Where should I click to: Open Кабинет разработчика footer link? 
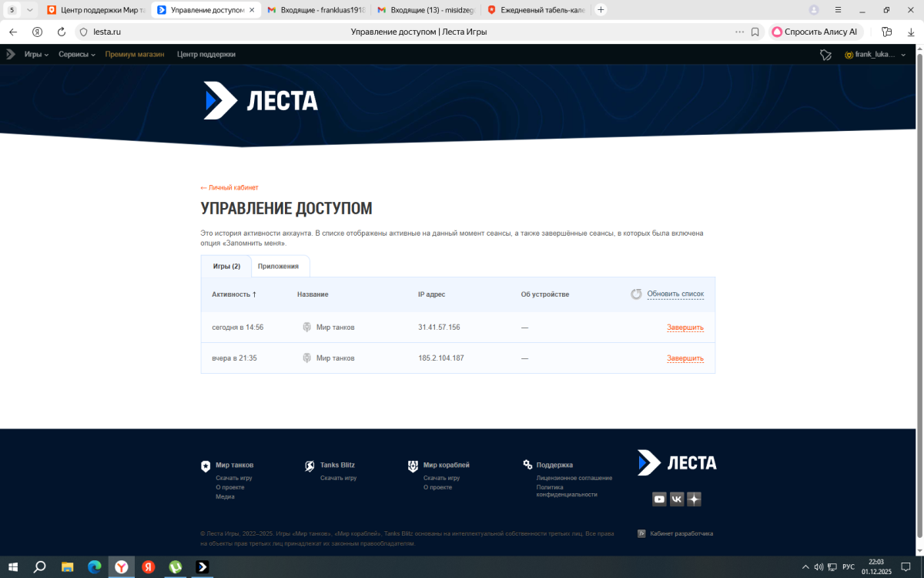point(681,533)
